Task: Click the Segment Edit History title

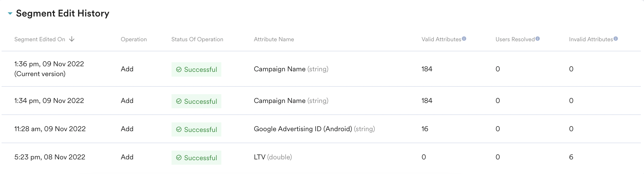Action: click(x=63, y=13)
